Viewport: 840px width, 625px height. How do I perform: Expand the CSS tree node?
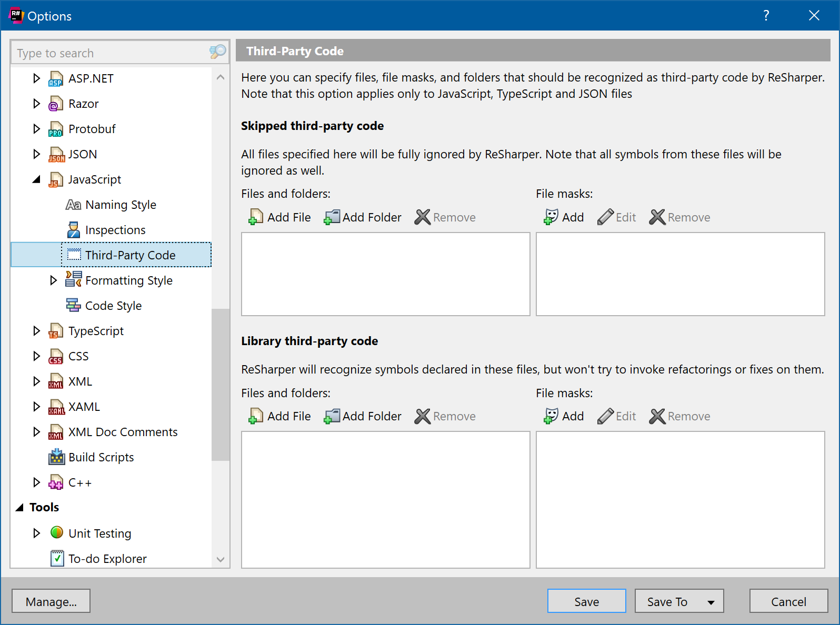click(x=36, y=356)
